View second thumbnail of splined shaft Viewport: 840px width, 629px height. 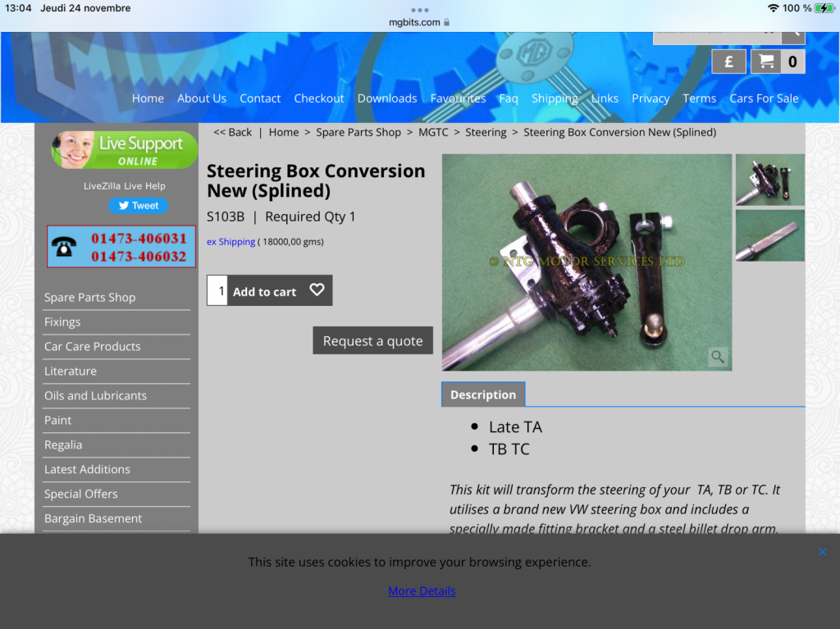769,235
